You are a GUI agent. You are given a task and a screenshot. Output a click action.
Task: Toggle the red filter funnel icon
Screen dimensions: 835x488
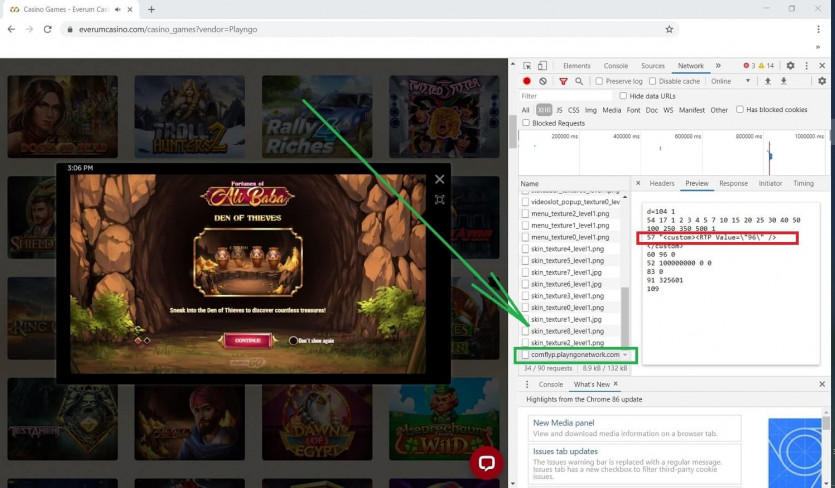point(563,81)
